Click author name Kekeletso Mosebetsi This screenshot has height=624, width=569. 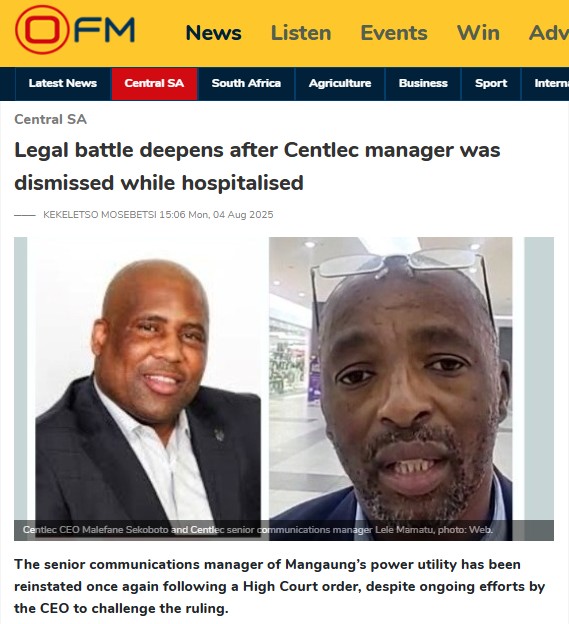pos(100,214)
